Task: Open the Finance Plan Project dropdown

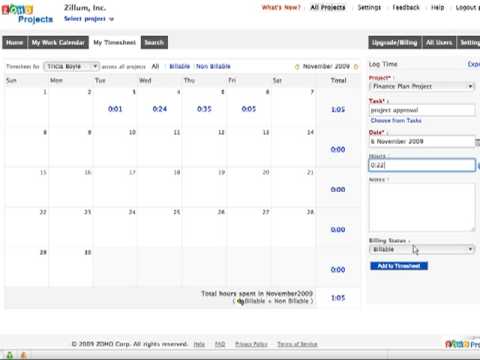Action: pos(422,86)
